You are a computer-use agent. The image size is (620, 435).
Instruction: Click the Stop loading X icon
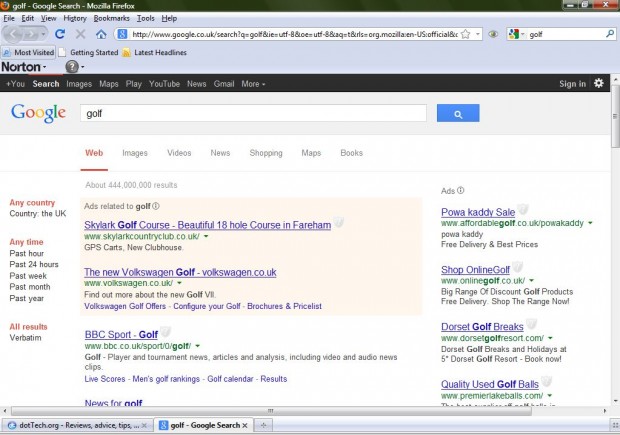pyautogui.click(x=80, y=34)
